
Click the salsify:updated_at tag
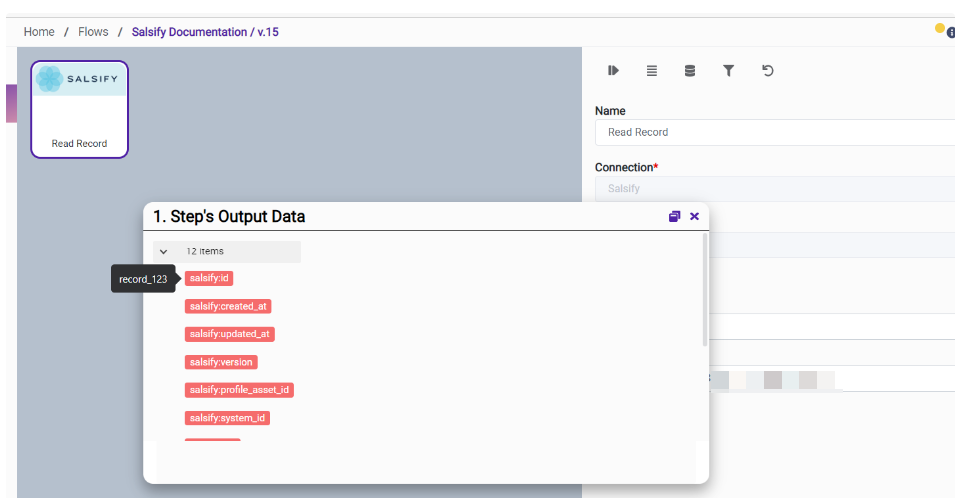click(x=229, y=334)
